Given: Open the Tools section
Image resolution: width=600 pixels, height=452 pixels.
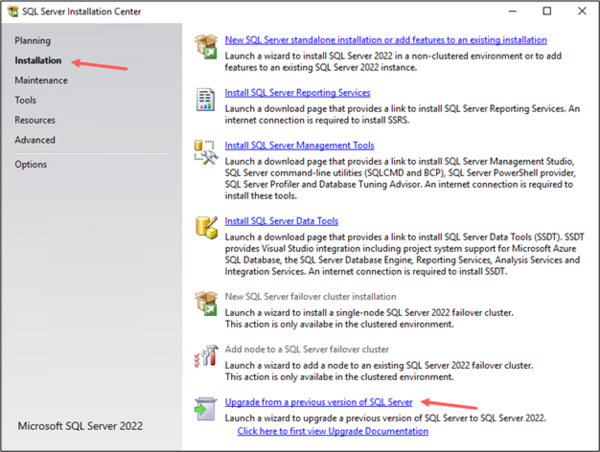Looking at the screenshot, I should [25, 100].
